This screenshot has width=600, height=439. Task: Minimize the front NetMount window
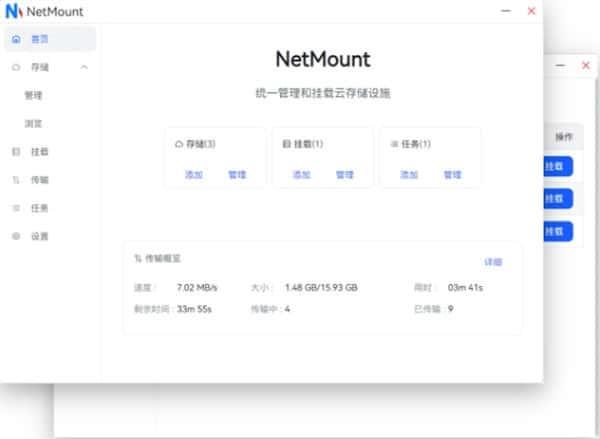tap(502, 11)
